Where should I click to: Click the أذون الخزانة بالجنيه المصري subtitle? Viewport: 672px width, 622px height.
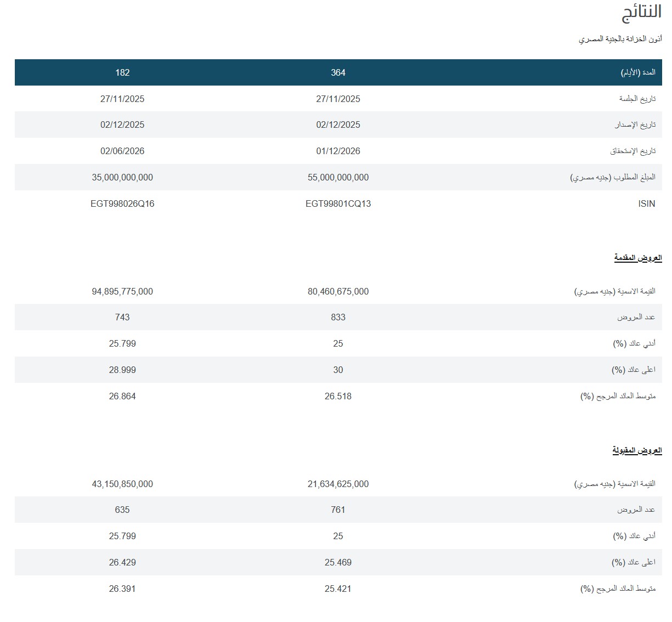[620, 39]
